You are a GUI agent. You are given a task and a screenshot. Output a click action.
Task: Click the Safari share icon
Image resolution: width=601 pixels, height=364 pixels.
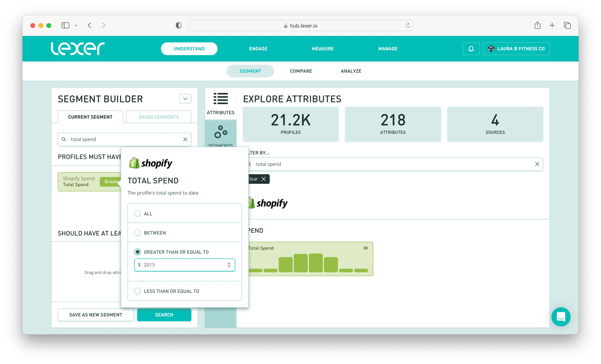click(x=537, y=25)
